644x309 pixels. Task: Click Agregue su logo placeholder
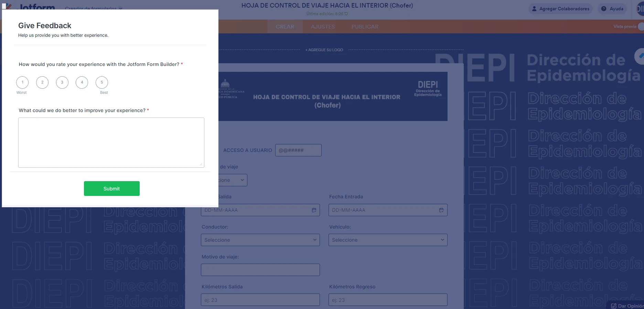(x=324, y=50)
